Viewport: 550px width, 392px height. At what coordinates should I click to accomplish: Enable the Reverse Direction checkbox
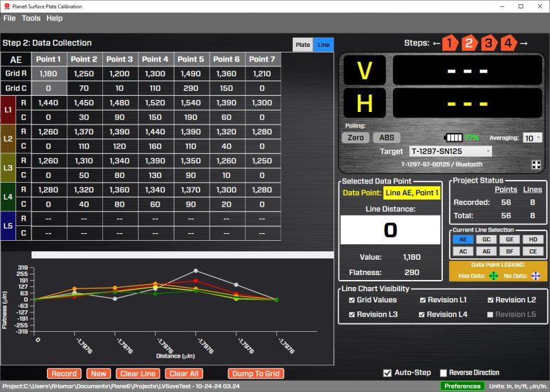pos(443,372)
